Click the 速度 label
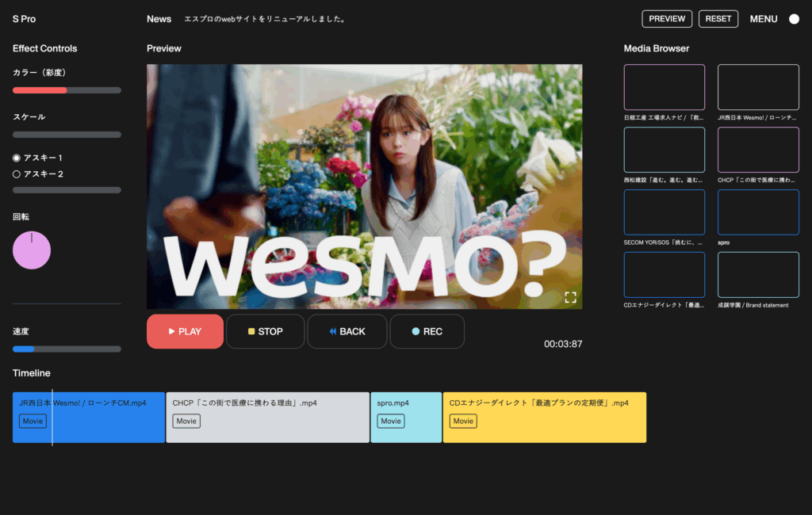The image size is (812, 515). 21,331
